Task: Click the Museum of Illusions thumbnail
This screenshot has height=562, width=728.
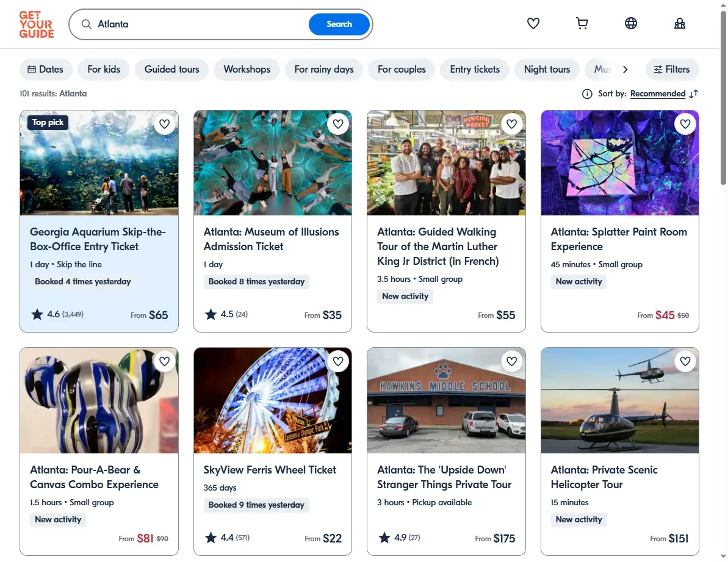Action: (273, 163)
